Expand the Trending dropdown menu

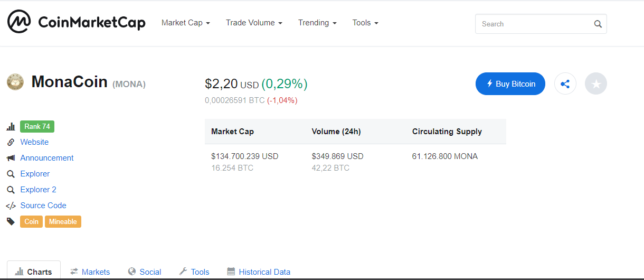pos(317,23)
